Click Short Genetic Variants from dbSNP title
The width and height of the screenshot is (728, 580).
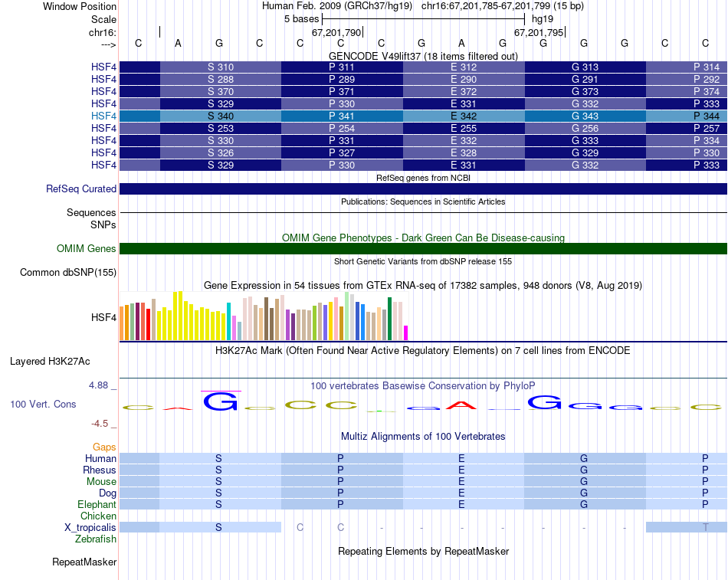click(423, 261)
